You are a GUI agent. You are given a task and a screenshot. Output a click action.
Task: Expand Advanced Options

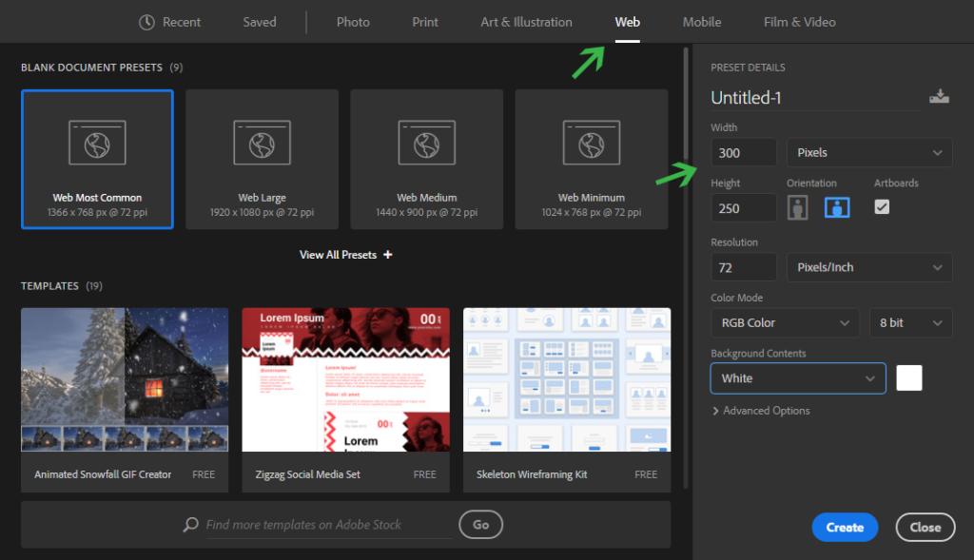coord(761,411)
